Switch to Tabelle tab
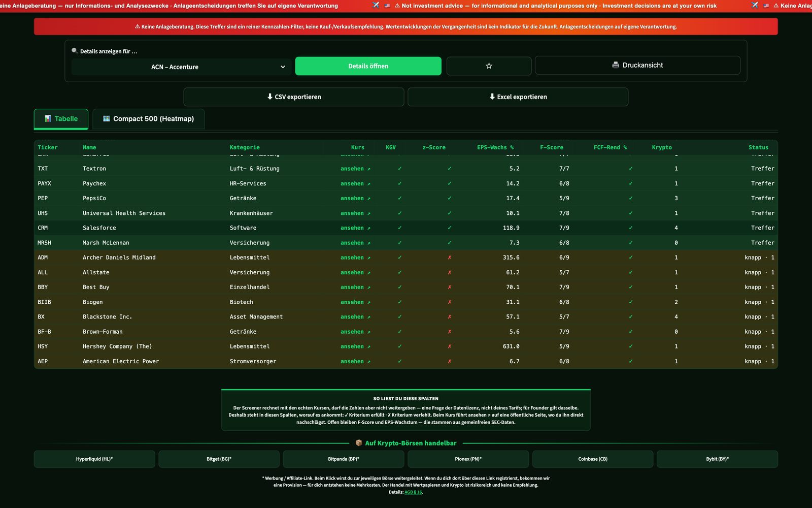 coord(61,119)
